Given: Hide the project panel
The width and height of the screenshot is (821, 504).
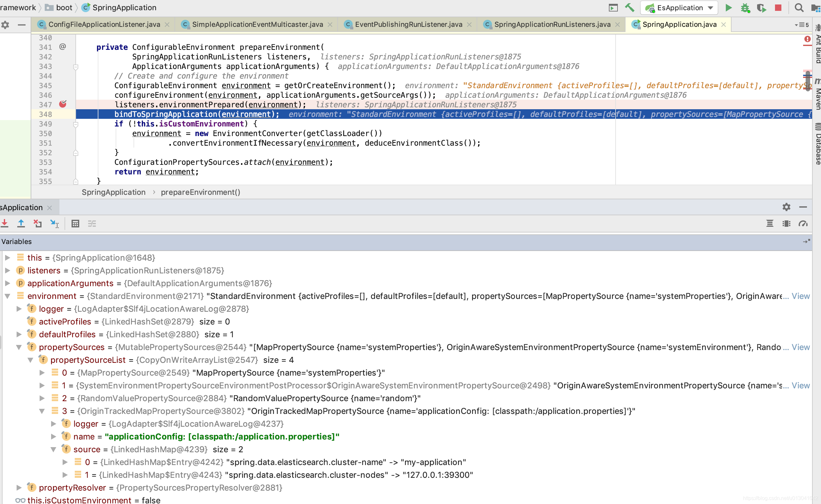Looking at the screenshot, I should pos(22,25).
